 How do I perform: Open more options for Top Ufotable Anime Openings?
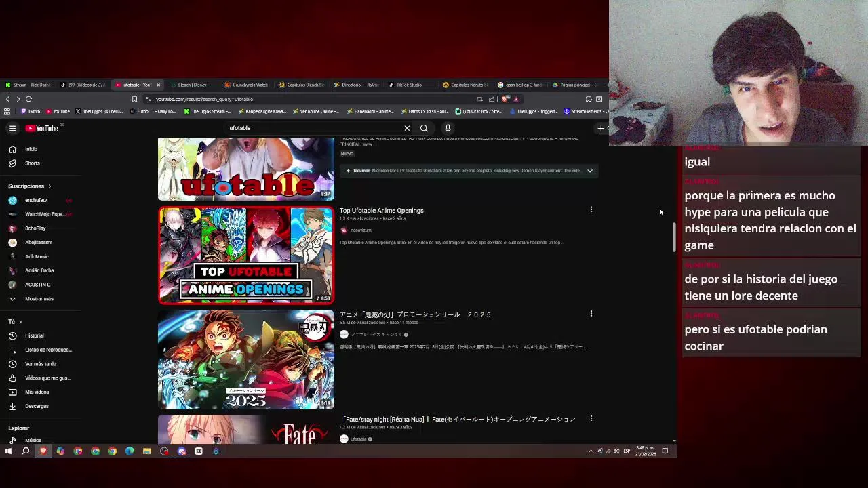[591, 209]
